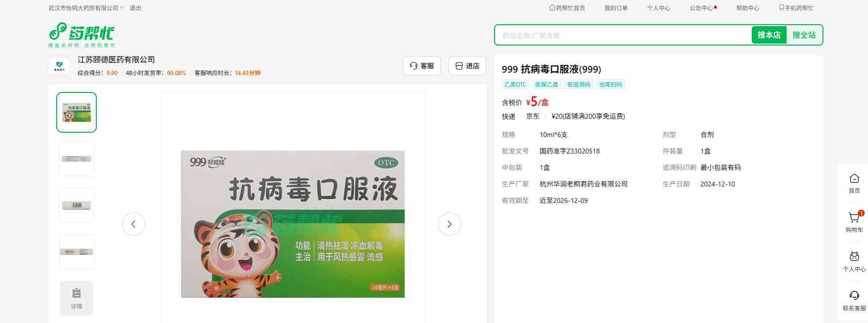The image size is (868, 323).
Task: Click 退出 to log out
Action: 136,8
